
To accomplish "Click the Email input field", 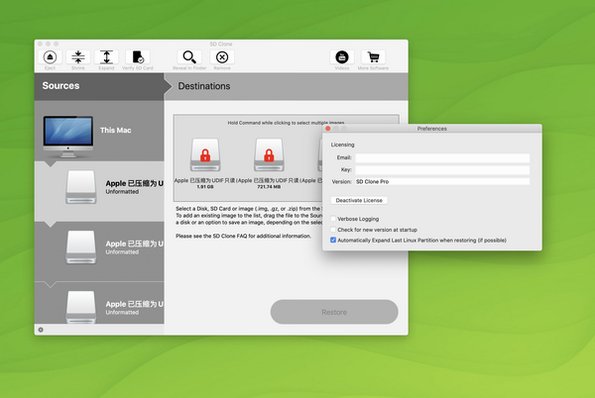I will [442, 157].
